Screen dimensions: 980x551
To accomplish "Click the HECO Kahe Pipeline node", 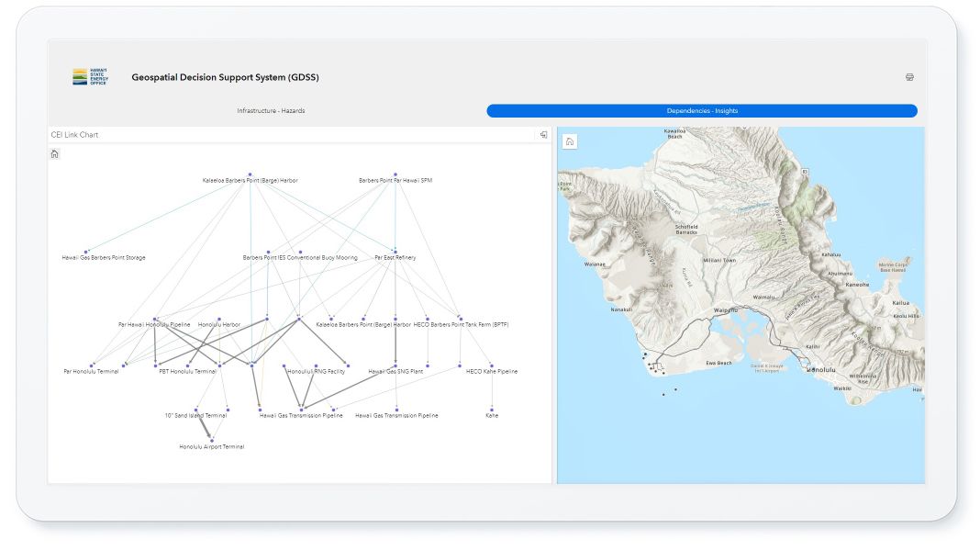I will click(492, 364).
